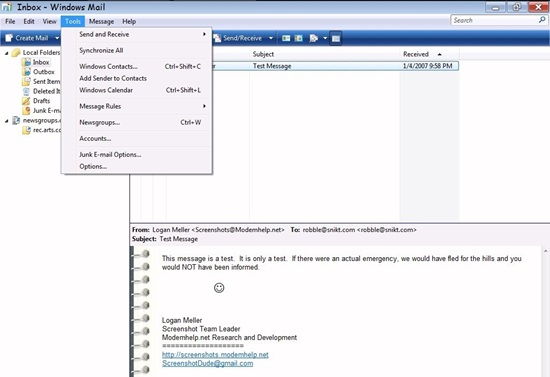Select the Inbox folder
Image resolution: width=550 pixels, height=377 pixels.
pos(41,62)
